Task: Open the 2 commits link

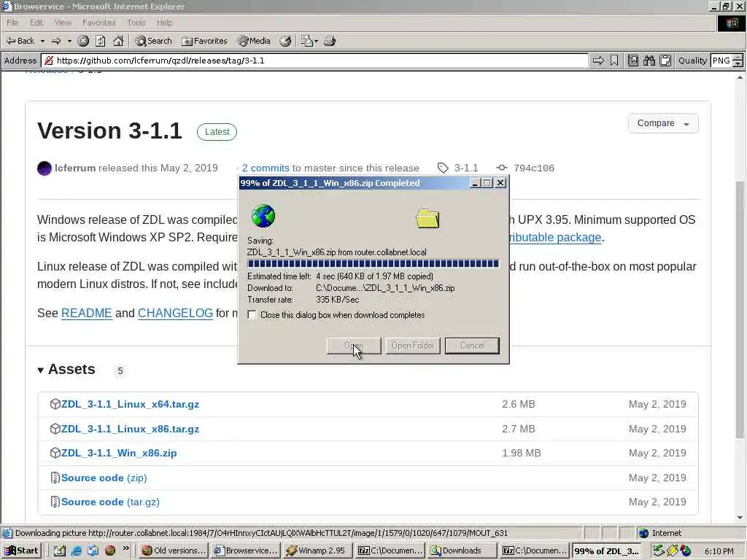Action: (x=266, y=168)
